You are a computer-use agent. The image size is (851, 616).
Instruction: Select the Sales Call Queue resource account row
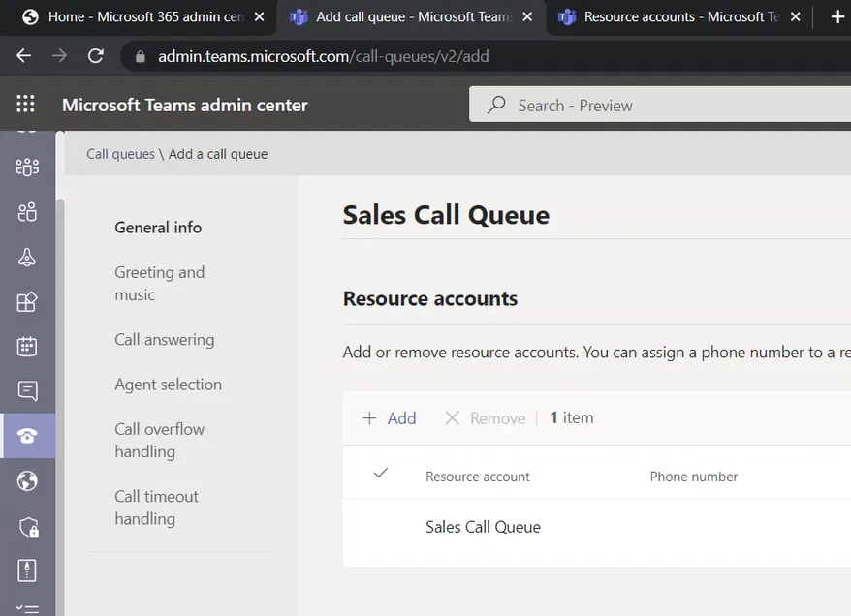tap(483, 527)
